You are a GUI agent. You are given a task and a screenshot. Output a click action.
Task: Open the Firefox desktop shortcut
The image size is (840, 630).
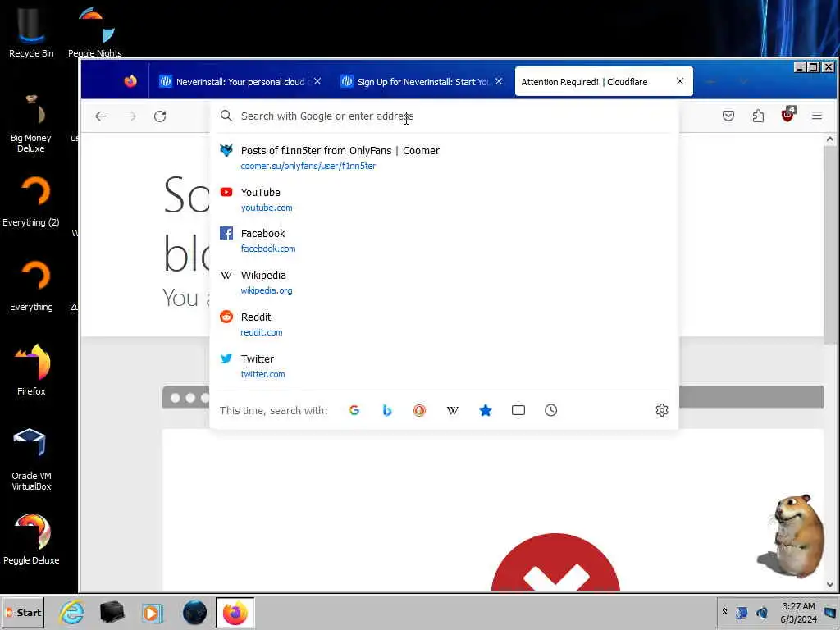point(31,370)
